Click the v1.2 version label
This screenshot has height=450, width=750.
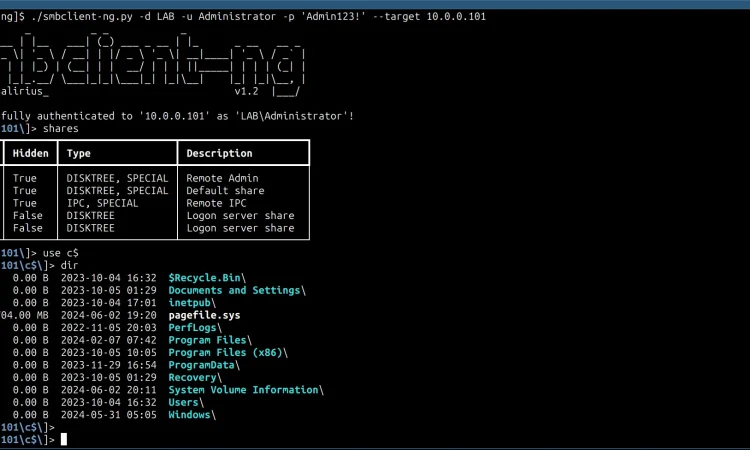pyautogui.click(x=246, y=91)
